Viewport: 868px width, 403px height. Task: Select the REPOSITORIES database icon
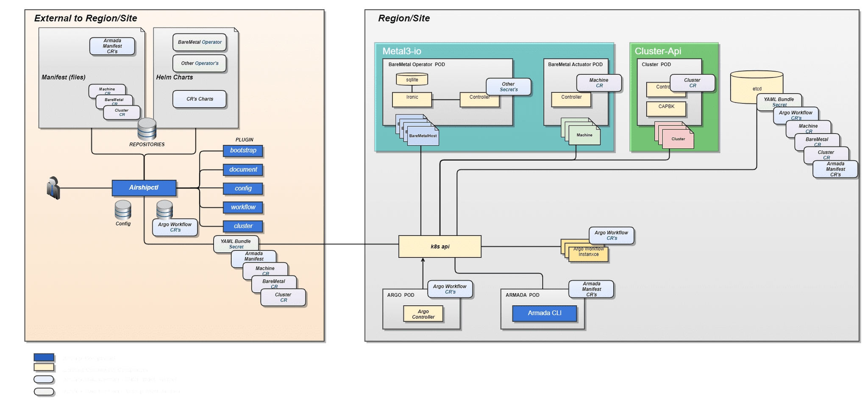147,129
